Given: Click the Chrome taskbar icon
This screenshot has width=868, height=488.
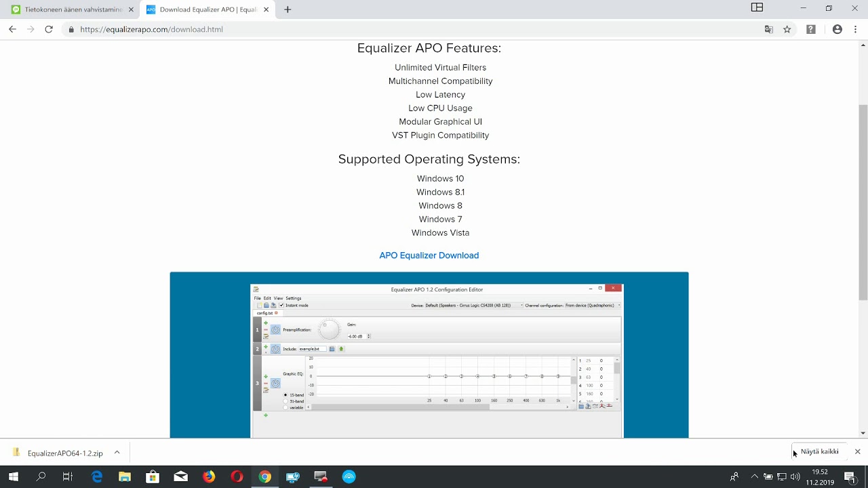Looking at the screenshot, I should point(264,476).
